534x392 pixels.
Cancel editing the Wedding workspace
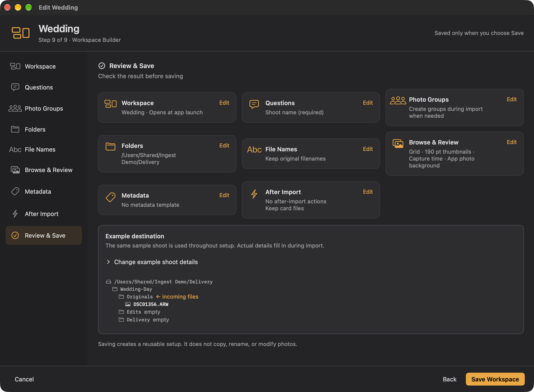coord(24,379)
